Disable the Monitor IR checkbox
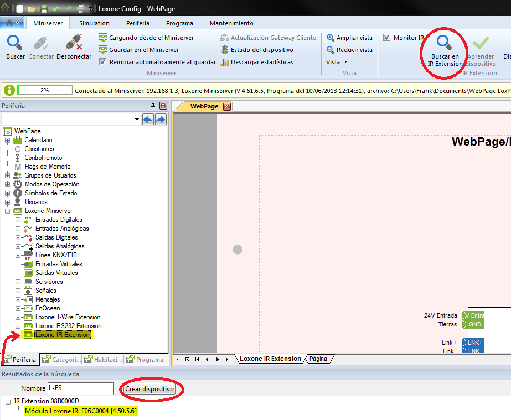 point(386,38)
